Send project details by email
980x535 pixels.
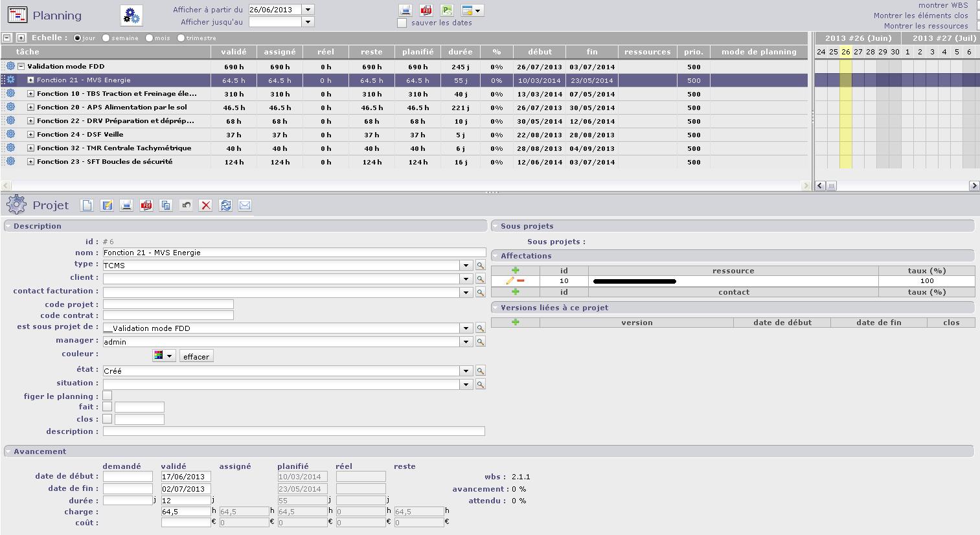pos(245,205)
